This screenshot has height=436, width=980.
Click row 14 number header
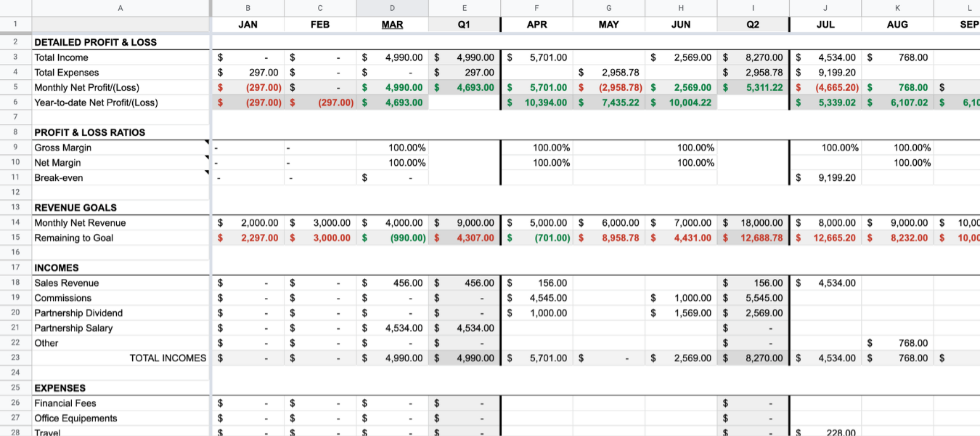(15, 223)
